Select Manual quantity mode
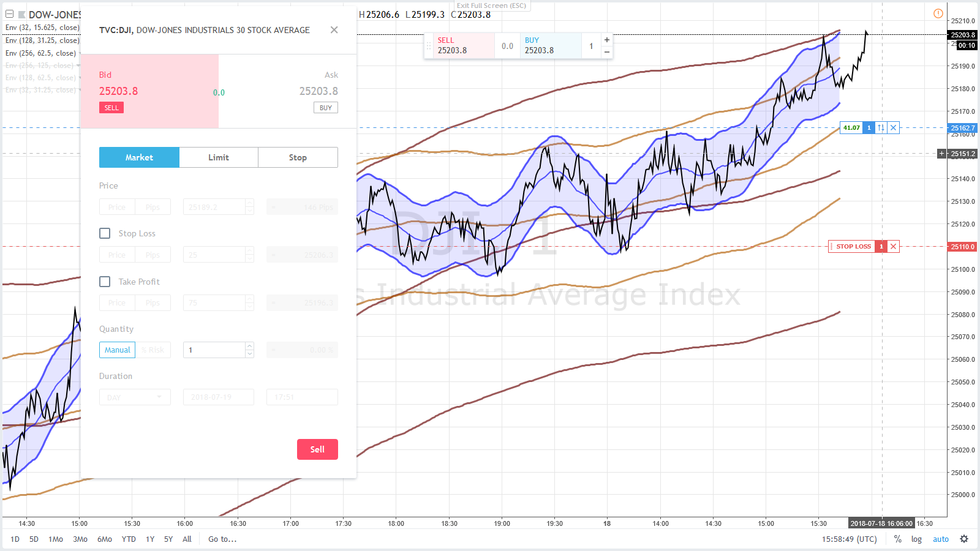This screenshot has width=980, height=551. (x=117, y=350)
